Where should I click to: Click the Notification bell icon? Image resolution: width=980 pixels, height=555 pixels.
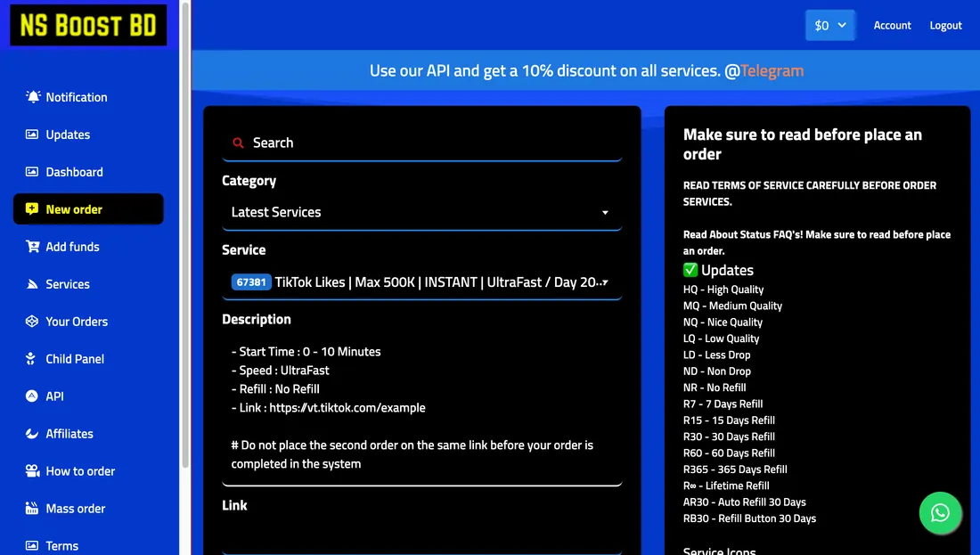32,96
